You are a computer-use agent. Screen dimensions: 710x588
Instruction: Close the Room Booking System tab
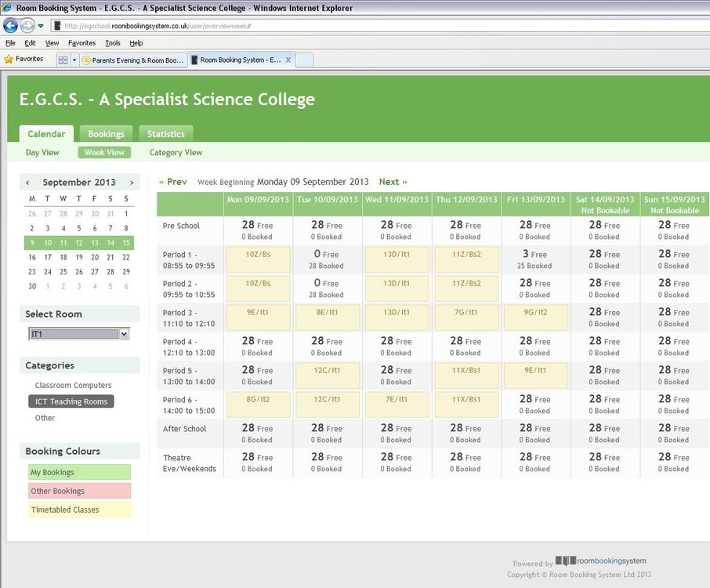[x=288, y=60]
